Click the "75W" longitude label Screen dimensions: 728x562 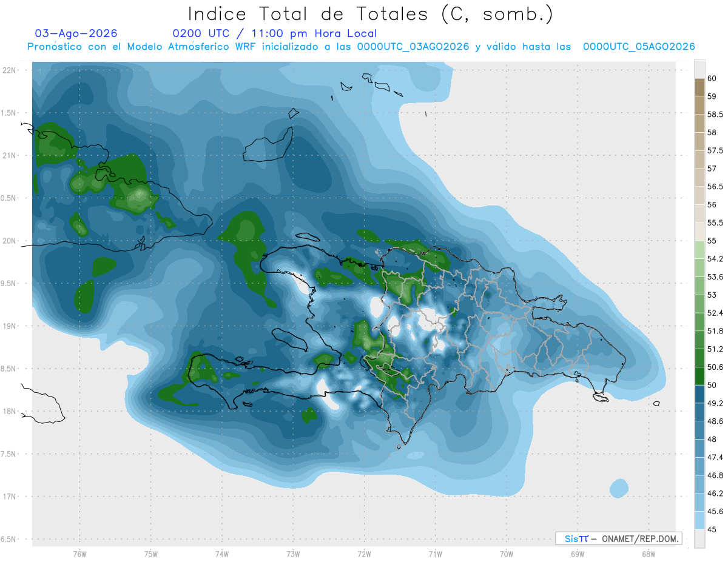pos(150,554)
